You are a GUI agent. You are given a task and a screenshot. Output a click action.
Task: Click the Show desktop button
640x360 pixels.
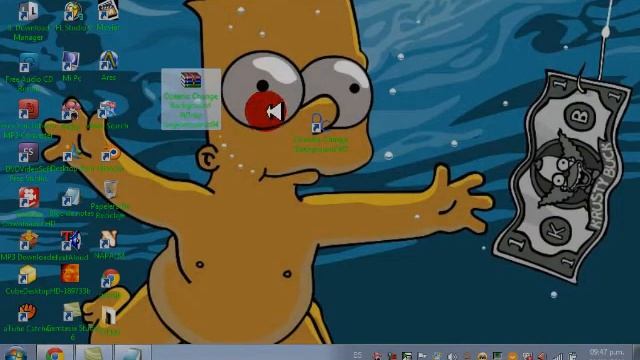(636, 353)
